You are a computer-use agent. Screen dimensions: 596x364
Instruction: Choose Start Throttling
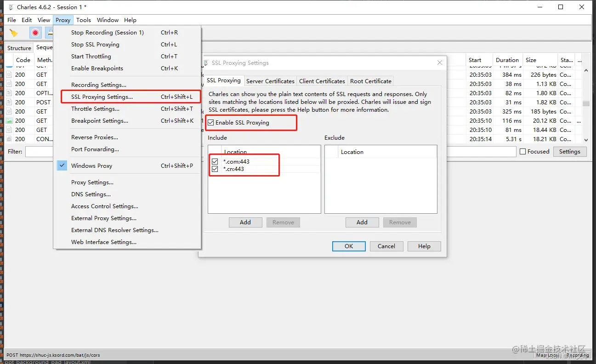coord(127,57)
